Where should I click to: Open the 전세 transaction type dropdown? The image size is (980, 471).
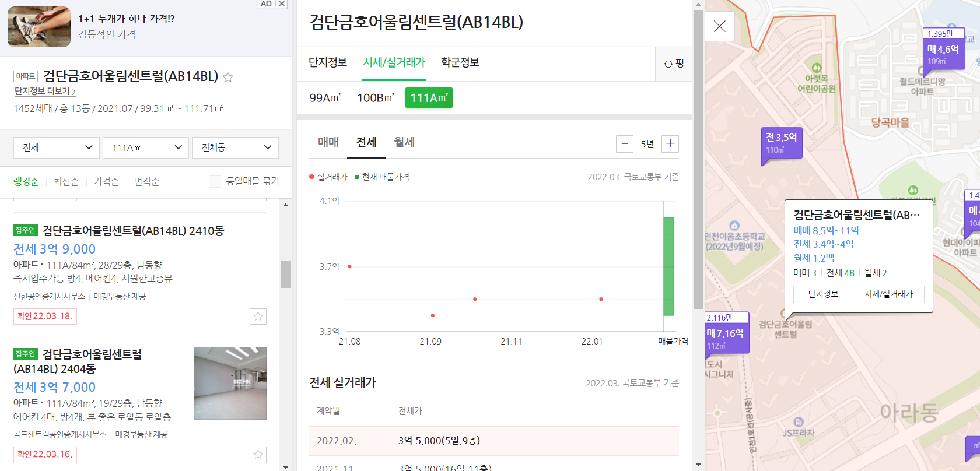click(57, 147)
